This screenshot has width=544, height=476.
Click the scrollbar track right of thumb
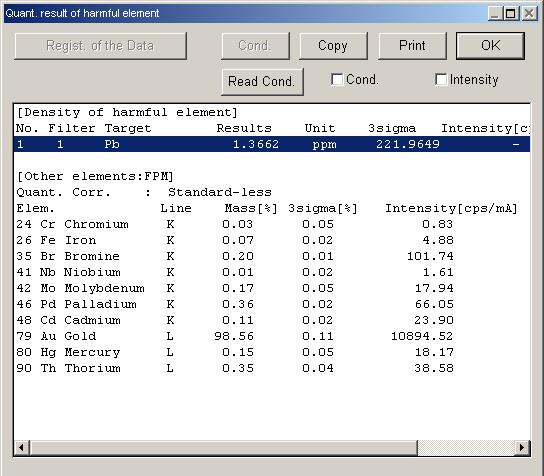(466, 448)
